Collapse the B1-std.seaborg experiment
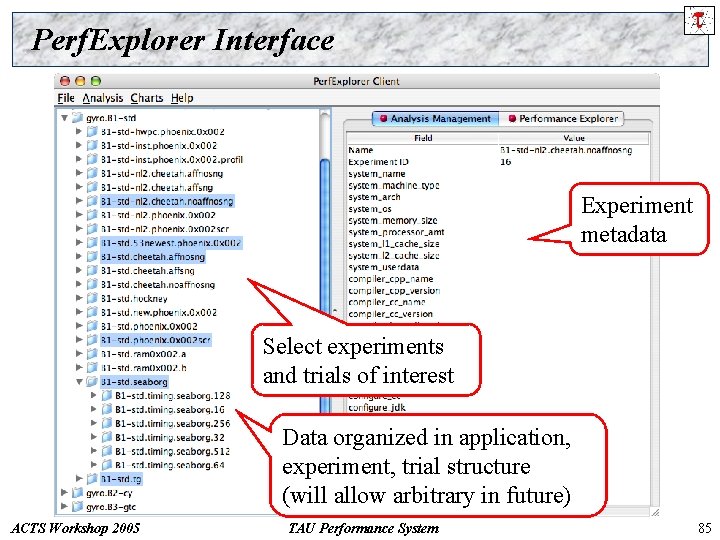Viewport: 720px width, 540px height. (x=79, y=382)
